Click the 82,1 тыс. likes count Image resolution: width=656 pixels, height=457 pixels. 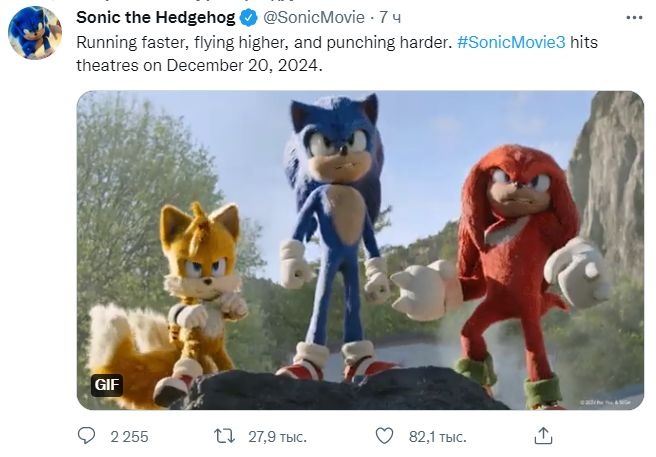tap(437, 436)
